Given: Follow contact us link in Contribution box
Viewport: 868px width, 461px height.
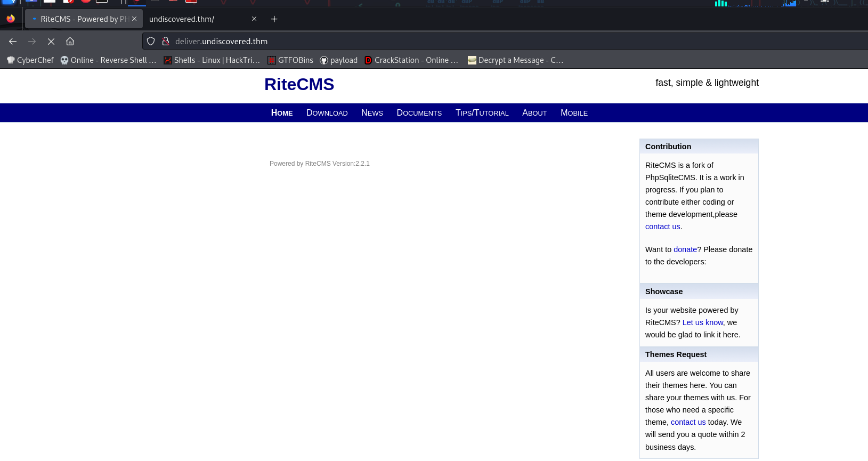Looking at the screenshot, I should tap(663, 227).
